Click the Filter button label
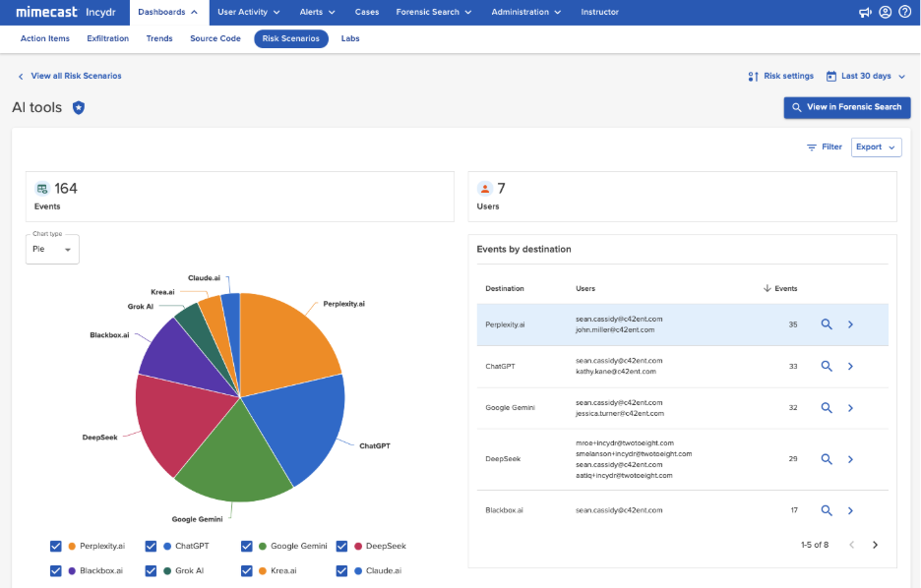 pos(831,147)
